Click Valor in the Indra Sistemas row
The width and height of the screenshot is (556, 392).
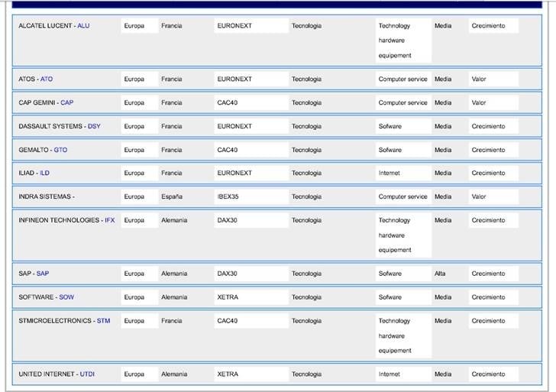point(479,196)
